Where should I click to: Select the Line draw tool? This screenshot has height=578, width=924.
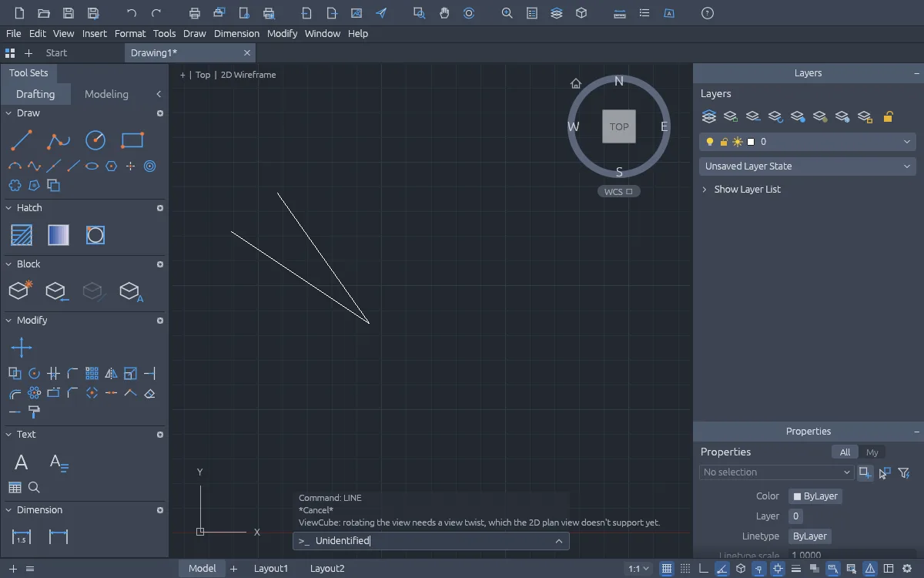22,140
